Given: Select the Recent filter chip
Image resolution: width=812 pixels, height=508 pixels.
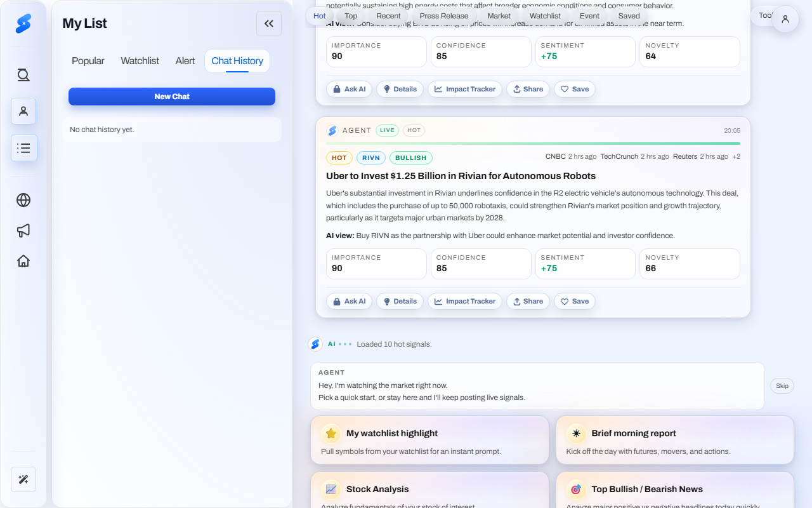Looking at the screenshot, I should pyautogui.click(x=388, y=16).
